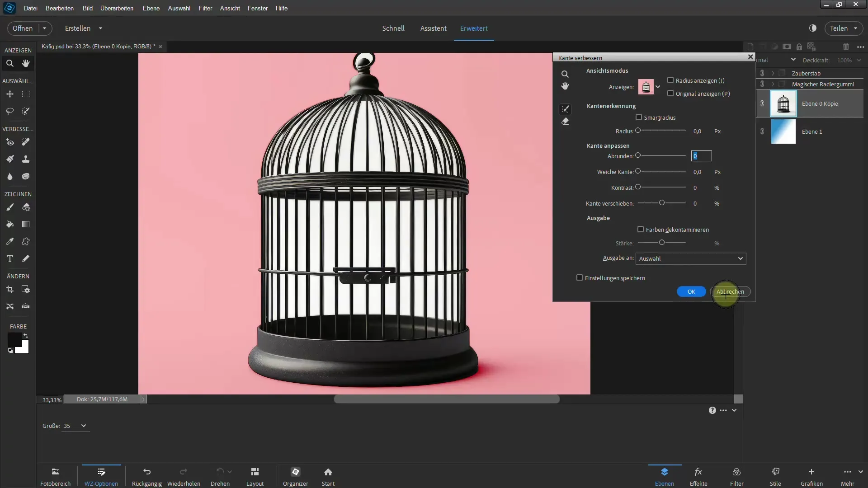Select the Hand tool in left toolbox
Screen dimensions: 868x488
point(26,63)
